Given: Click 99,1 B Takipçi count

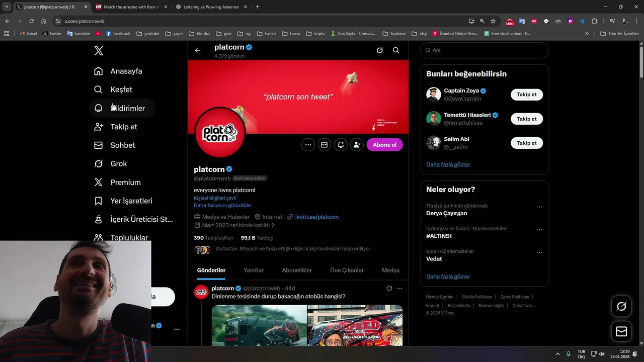Looking at the screenshot, I should [257, 238].
